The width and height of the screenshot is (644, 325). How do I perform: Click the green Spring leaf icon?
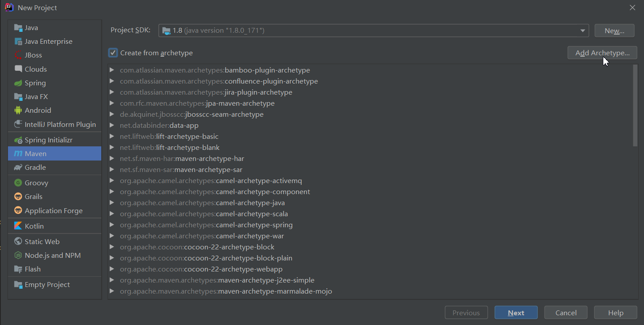[18, 83]
